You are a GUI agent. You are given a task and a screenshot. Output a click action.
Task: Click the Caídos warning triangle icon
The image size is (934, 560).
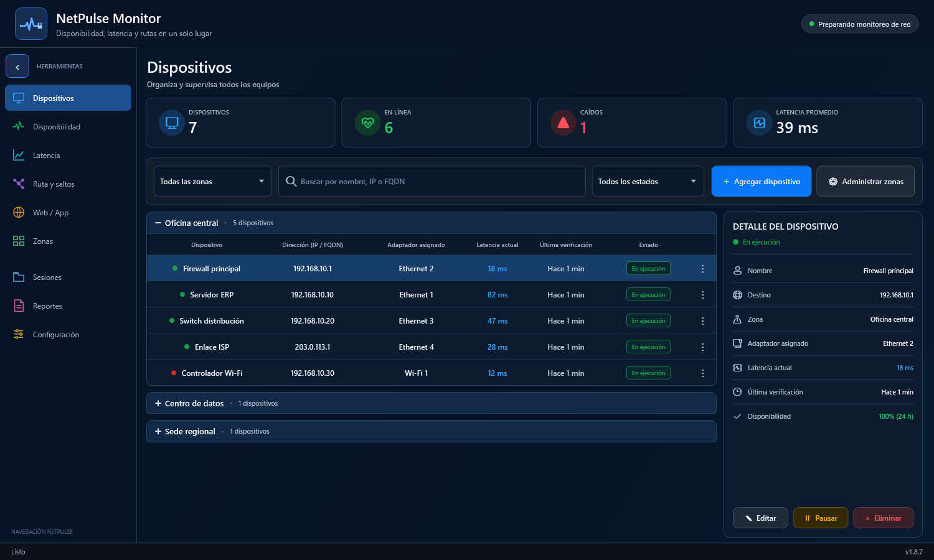[x=564, y=123]
